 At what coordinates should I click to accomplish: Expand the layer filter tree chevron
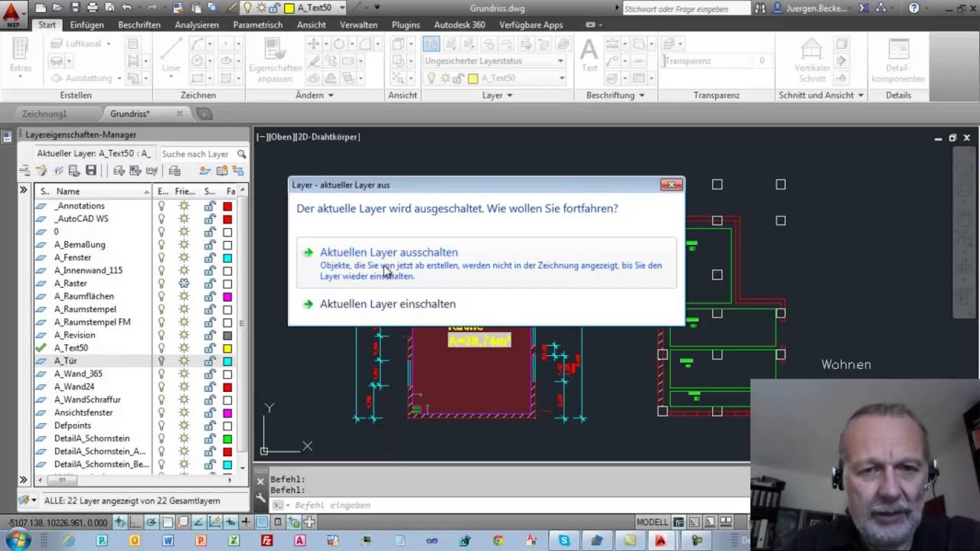coord(23,190)
